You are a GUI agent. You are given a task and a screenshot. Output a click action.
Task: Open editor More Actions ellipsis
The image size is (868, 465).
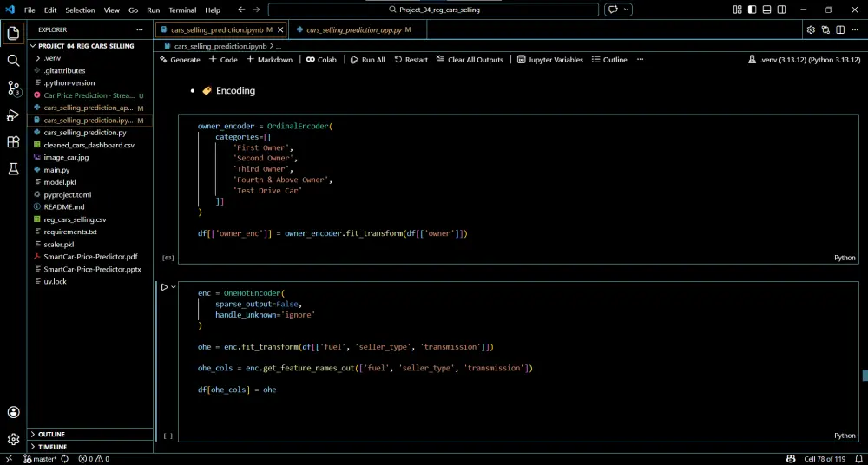(855, 29)
